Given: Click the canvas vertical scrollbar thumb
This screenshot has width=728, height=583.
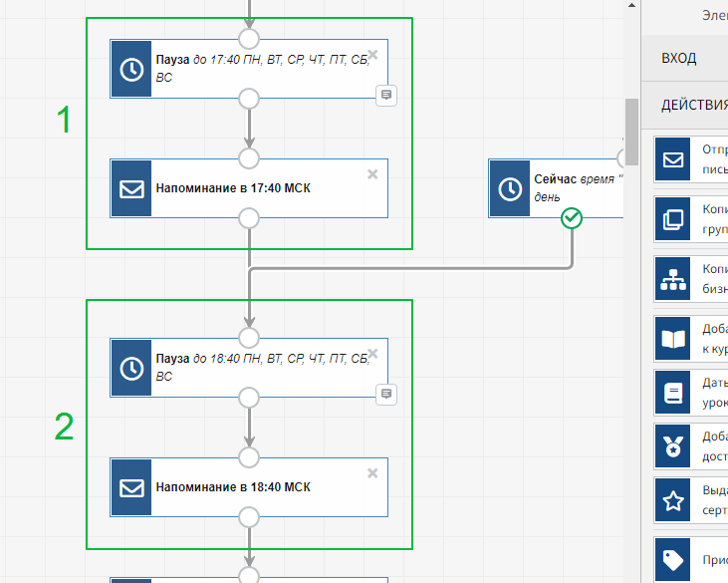Looking at the screenshot, I should 631,132.
